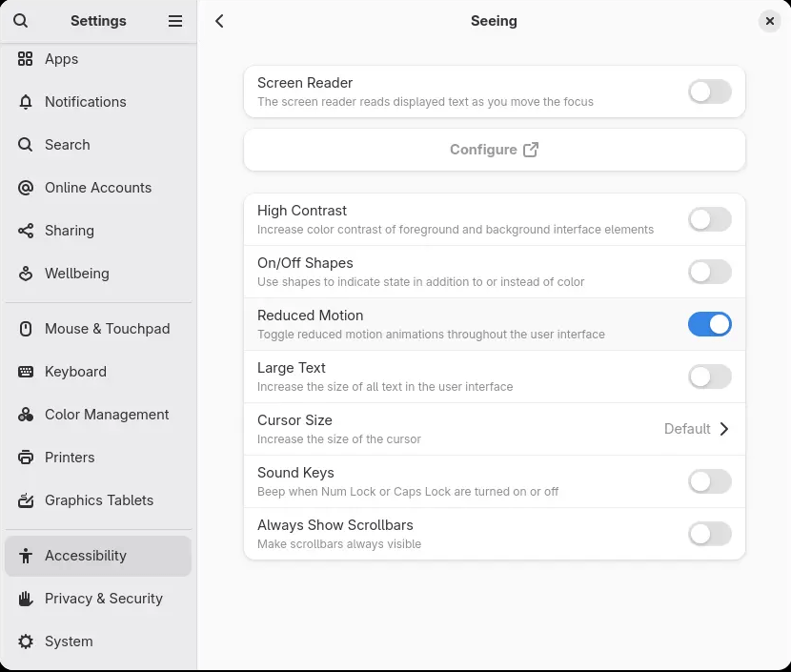This screenshot has height=672, width=791.
Task: Toggle the Large Text switch on
Action: point(709,377)
